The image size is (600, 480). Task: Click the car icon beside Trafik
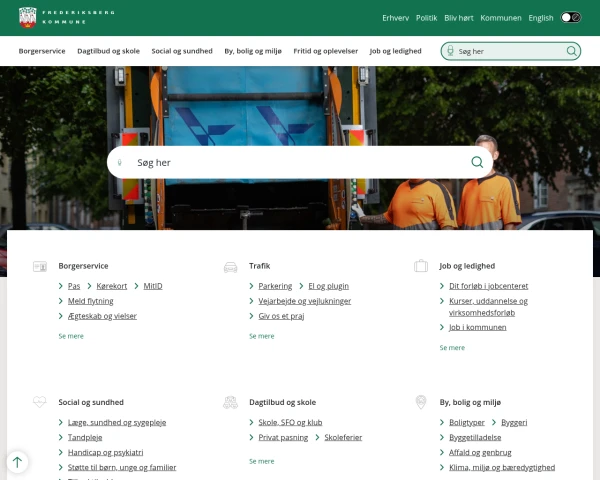[230, 267]
